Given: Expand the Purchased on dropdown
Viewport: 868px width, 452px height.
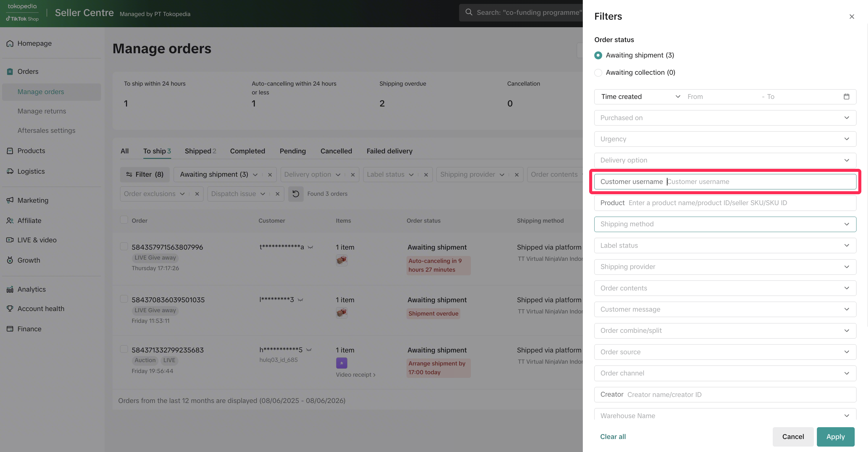Looking at the screenshot, I should (725, 118).
